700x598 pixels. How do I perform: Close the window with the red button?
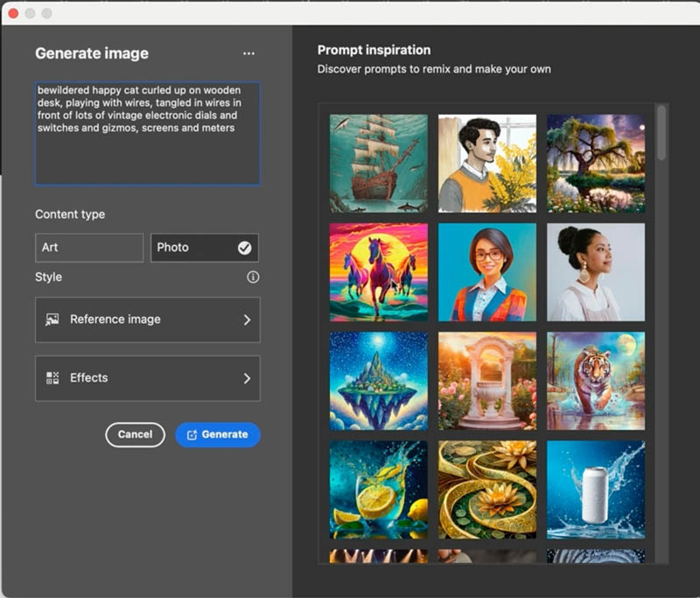click(13, 13)
